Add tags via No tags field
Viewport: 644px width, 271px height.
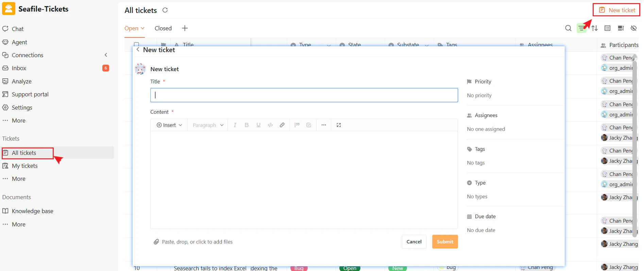(x=476, y=163)
